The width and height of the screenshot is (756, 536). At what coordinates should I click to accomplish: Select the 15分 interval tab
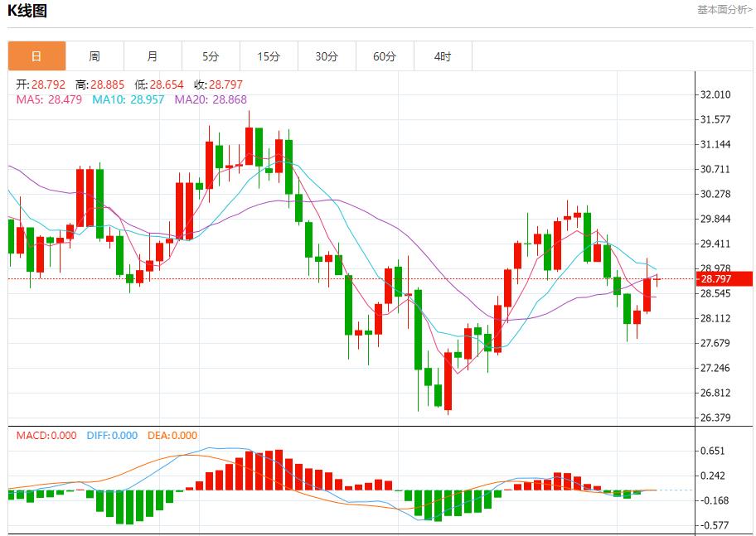click(x=269, y=56)
